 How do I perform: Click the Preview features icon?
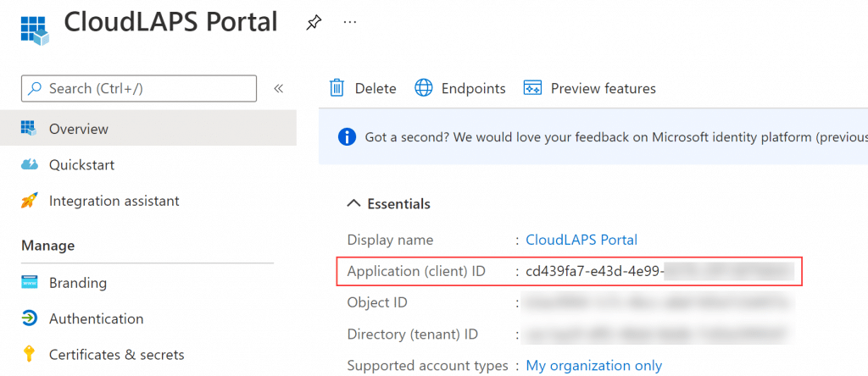[532, 88]
